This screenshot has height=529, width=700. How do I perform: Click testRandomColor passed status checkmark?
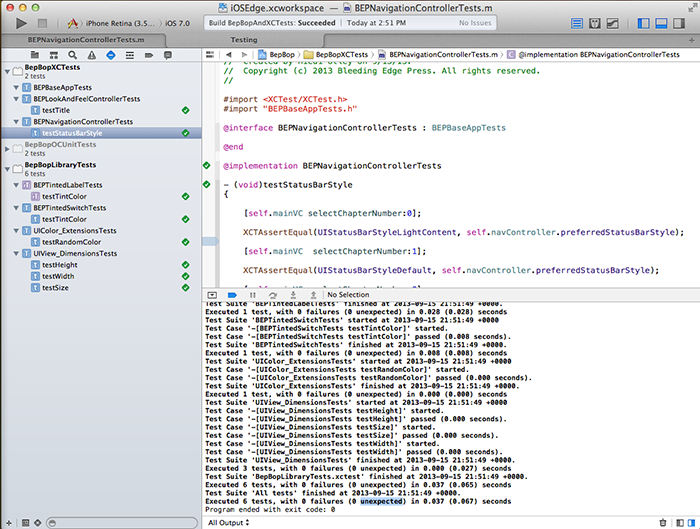coord(186,242)
